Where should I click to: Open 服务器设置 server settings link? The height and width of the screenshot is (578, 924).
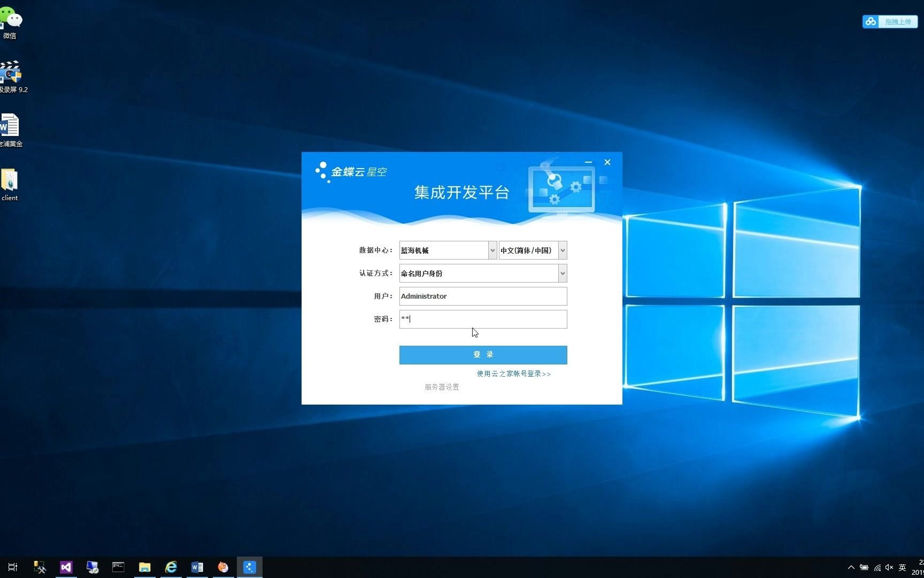442,387
